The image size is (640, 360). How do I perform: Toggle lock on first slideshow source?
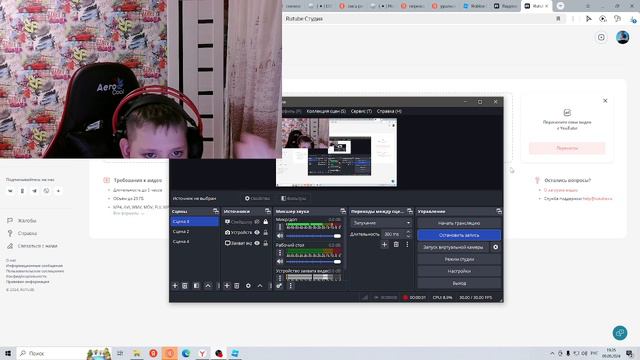tap(266, 222)
